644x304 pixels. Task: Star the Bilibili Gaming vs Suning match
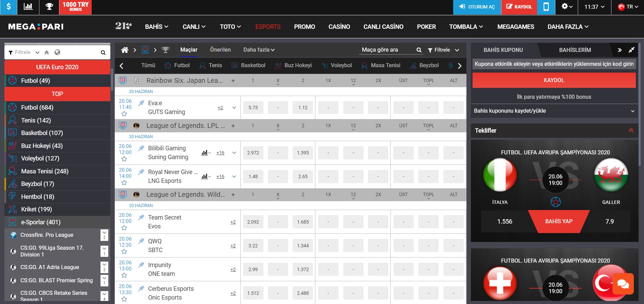pos(124,159)
